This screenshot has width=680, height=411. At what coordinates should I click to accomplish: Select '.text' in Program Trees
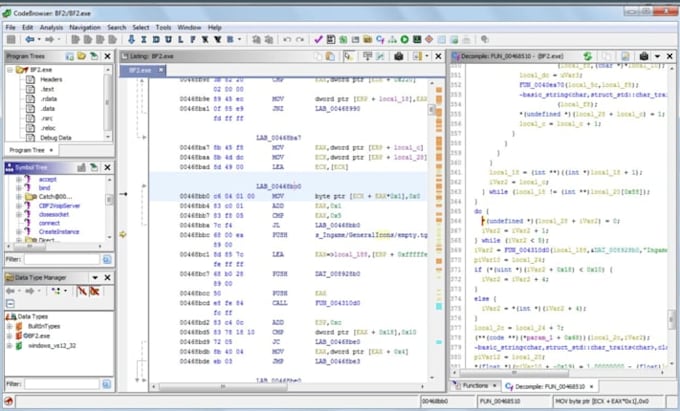click(x=47, y=89)
